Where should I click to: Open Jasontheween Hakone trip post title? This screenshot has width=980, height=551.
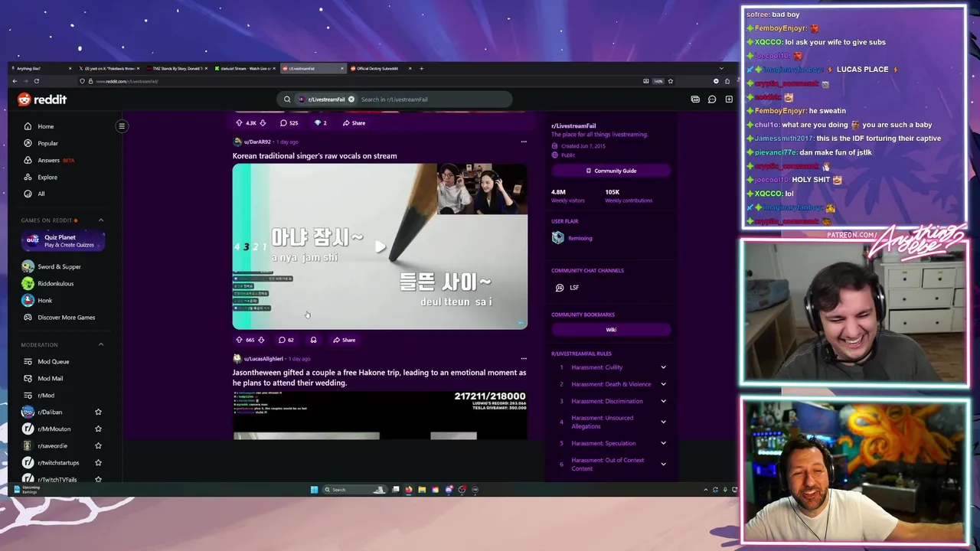pyautogui.click(x=379, y=377)
